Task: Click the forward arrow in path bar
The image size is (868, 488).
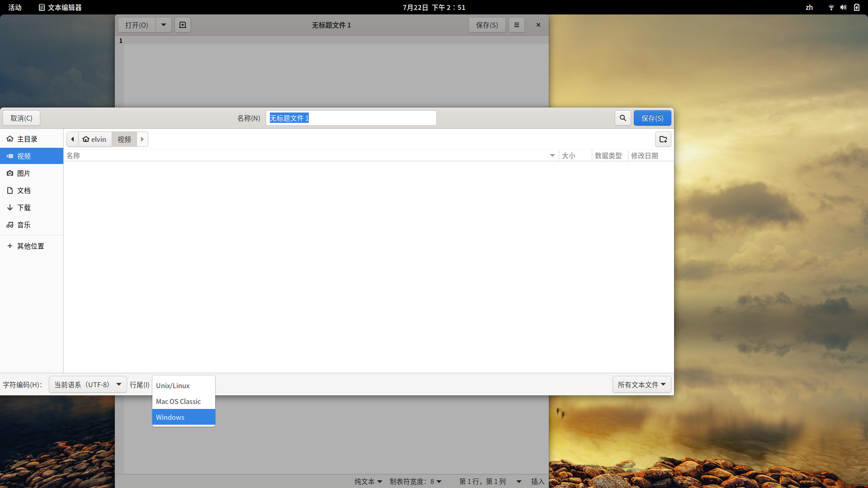Action: pos(142,139)
